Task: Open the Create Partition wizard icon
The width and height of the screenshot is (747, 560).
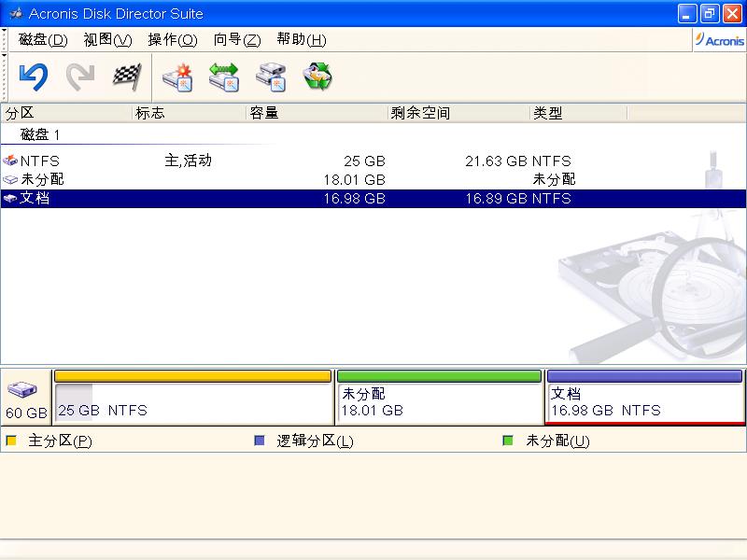Action: 177,77
